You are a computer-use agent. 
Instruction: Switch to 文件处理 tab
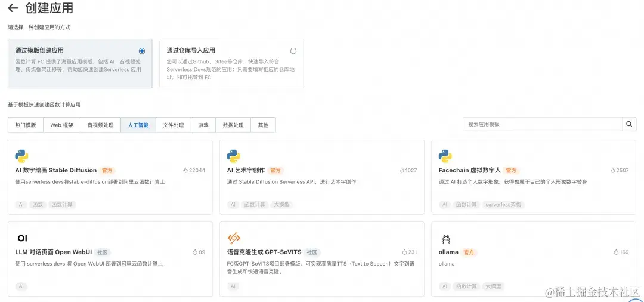tap(174, 125)
